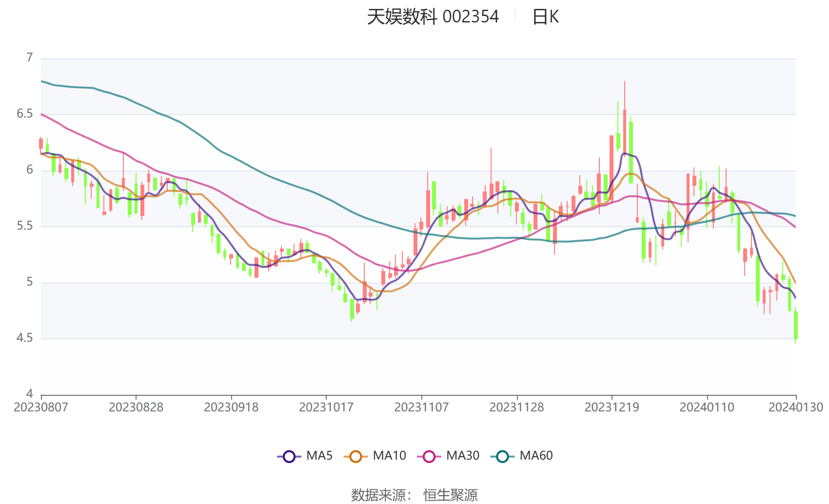Click the 20240130 date axis label
This screenshot has height=504, width=829.
(x=796, y=407)
